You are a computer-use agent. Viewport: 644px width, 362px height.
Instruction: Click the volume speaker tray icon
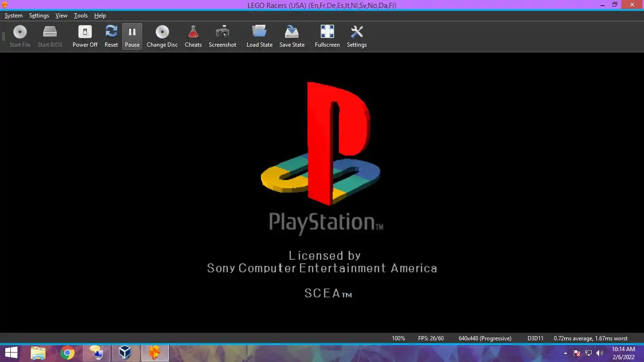tap(600, 353)
